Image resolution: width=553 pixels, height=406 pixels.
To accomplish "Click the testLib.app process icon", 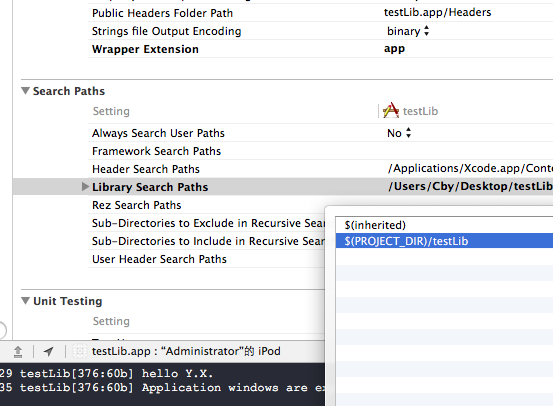I will 80,351.
